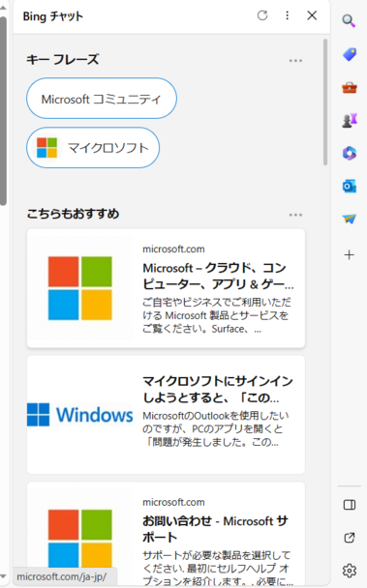Screen dimensions: 367x588
Task: Open the Outlook icon in sidebar
Action: click(350, 186)
